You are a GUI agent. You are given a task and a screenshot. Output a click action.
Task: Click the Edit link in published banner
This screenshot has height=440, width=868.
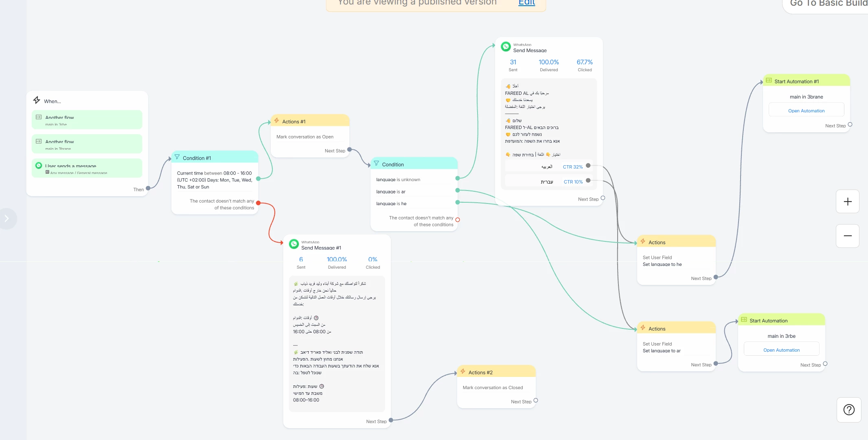point(526,3)
